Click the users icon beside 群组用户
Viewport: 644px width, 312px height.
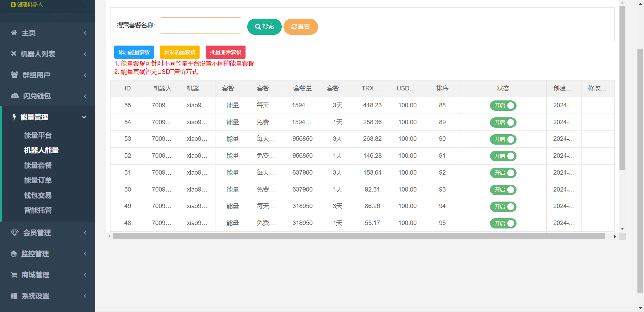click(x=15, y=75)
